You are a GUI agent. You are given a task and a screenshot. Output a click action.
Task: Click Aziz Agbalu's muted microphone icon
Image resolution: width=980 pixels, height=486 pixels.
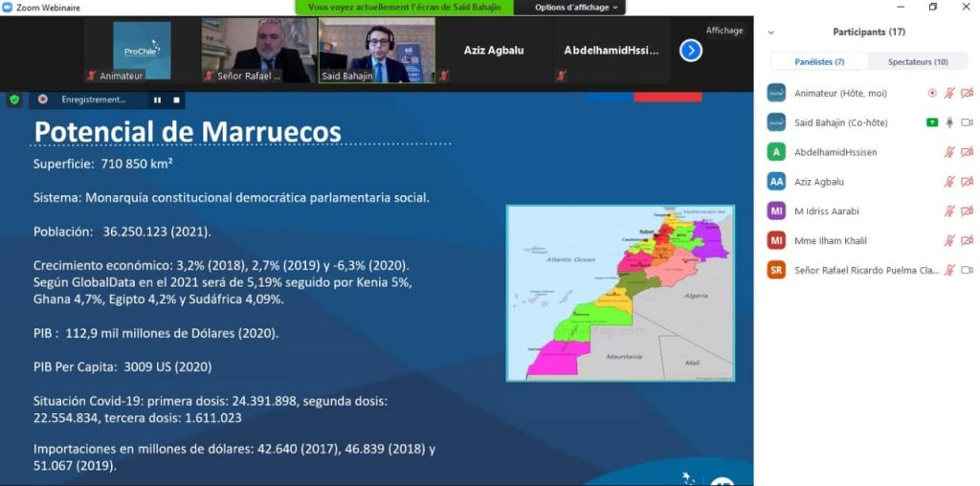[x=949, y=182]
